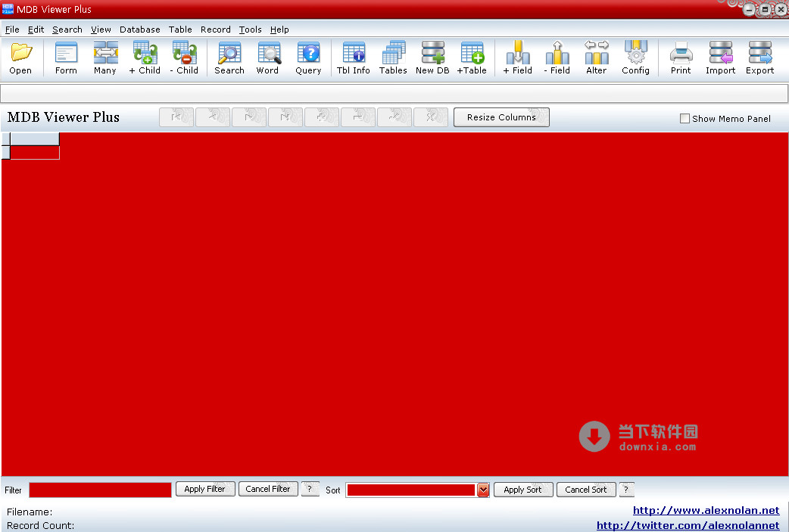Visit the alexnolan.net website link
The width and height of the screenshot is (789, 532).
(706, 510)
